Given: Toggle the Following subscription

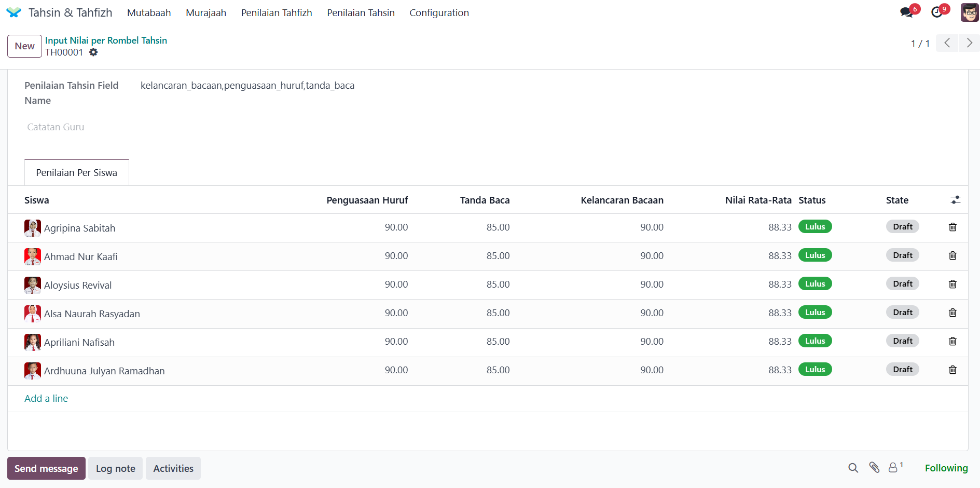Looking at the screenshot, I should pos(946,468).
